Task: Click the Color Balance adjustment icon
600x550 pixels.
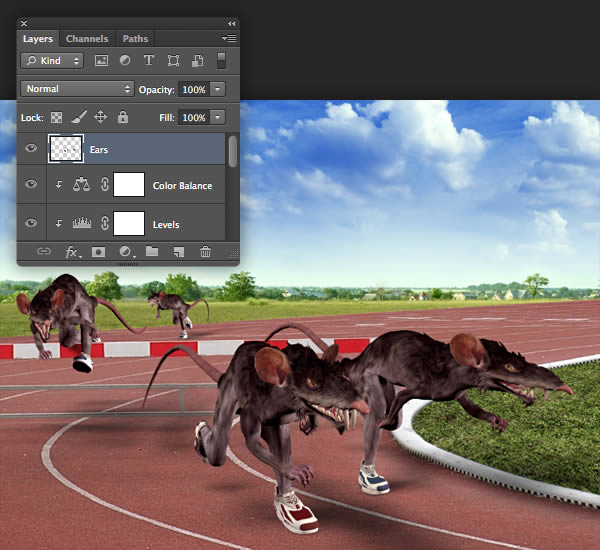Action: click(81, 184)
